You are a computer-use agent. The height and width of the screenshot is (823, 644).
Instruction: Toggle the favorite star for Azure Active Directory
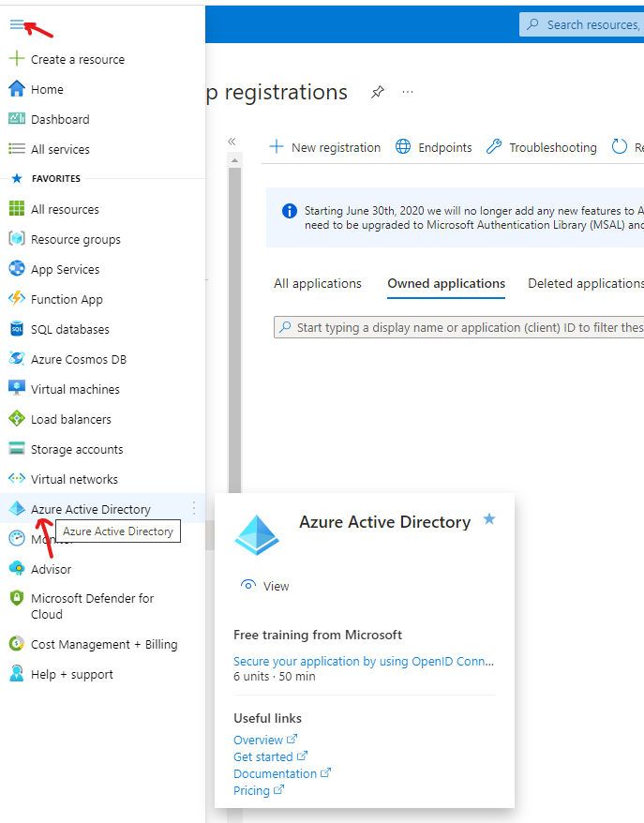point(488,519)
